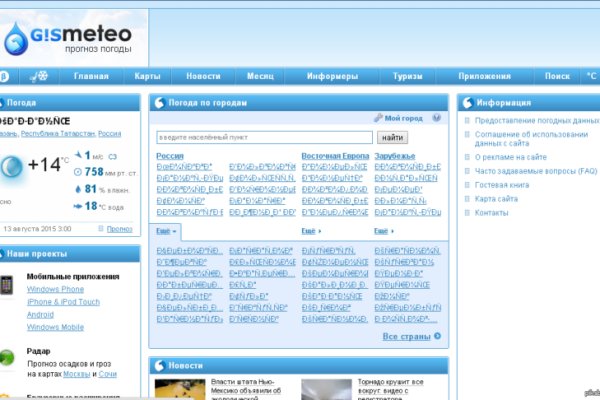Click the radar icon in Наши проекты
This screenshot has height=400, width=600.
tap(8, 355)
